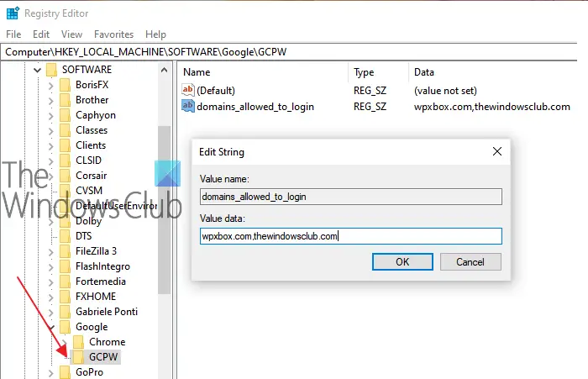Screen dimensions: 588x379
Task: Click the Registry Editor app icon
Action: click(x=13, y=13)
